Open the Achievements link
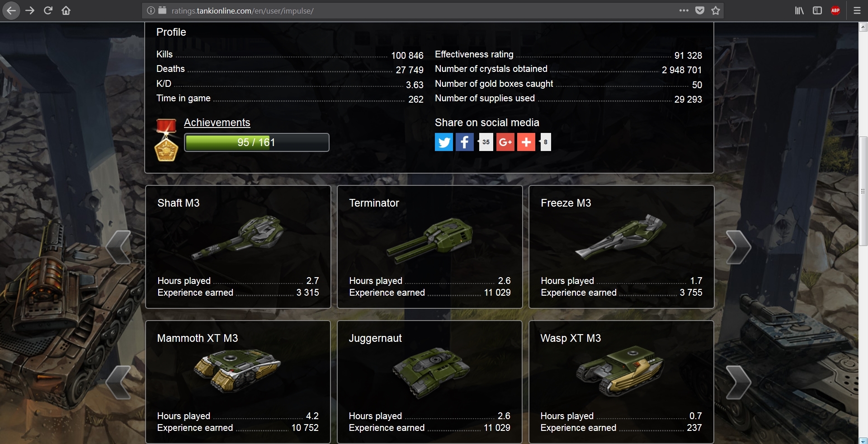 tap(217, 123)
